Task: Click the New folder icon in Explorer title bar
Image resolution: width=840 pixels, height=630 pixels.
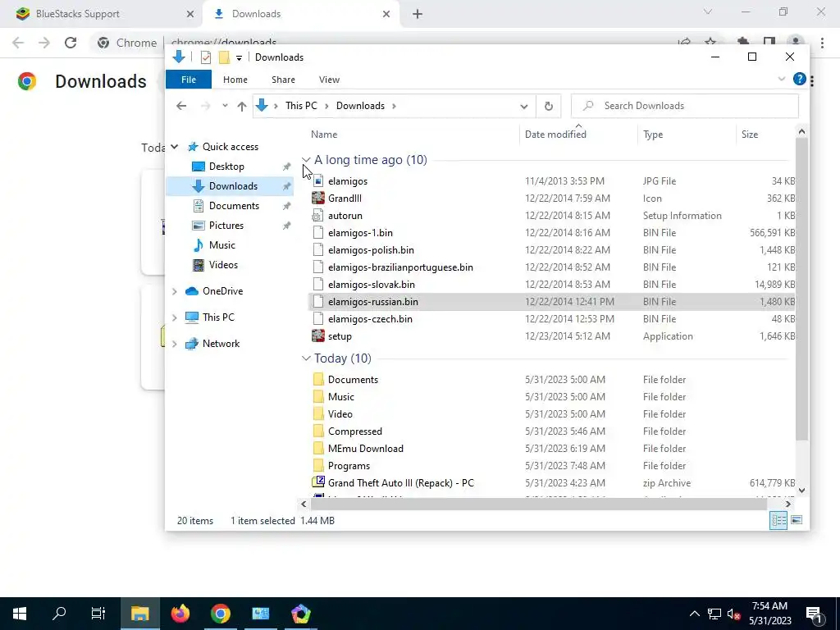Action: point(224,57)
